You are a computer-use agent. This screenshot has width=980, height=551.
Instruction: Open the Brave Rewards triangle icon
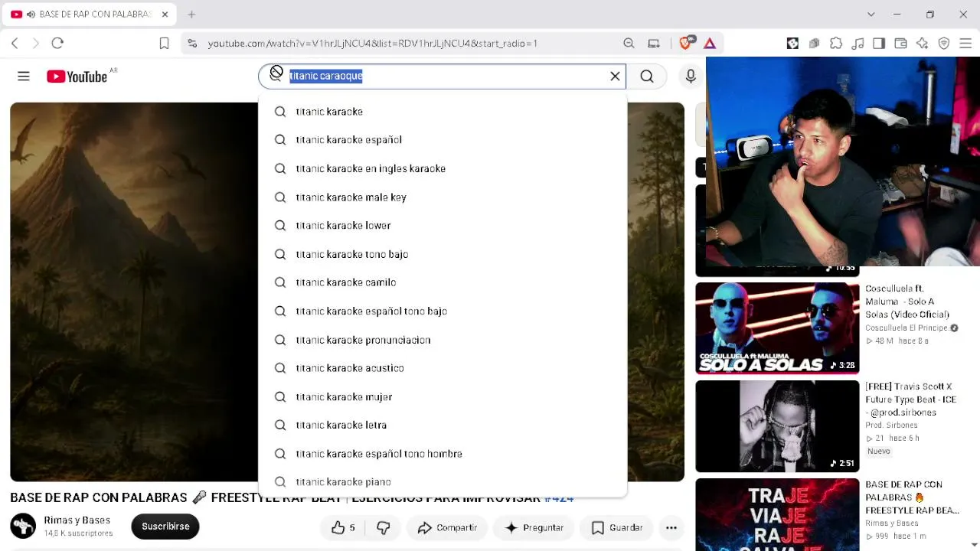710,44
